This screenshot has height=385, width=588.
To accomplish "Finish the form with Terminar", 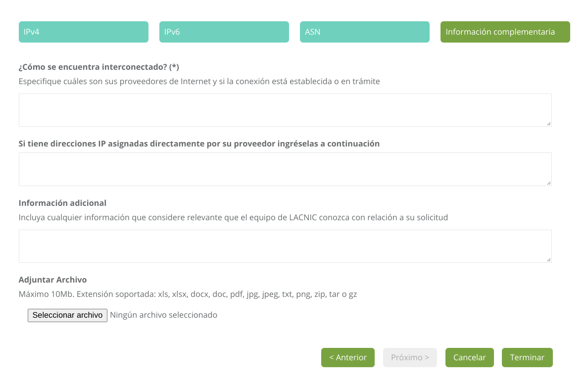I will 527,357.
